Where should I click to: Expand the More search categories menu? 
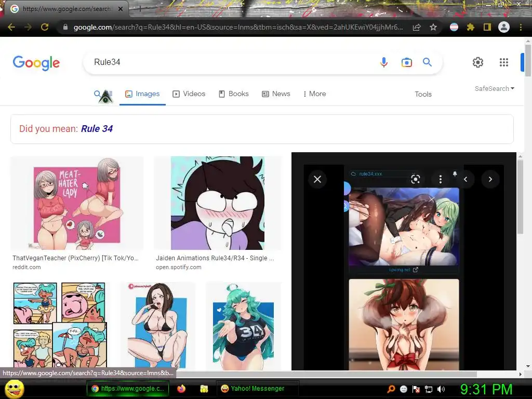tap(314, 94)
